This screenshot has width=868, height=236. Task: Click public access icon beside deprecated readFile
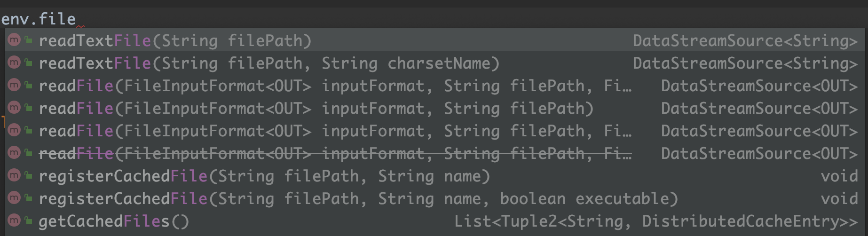[x=29, y=153]
